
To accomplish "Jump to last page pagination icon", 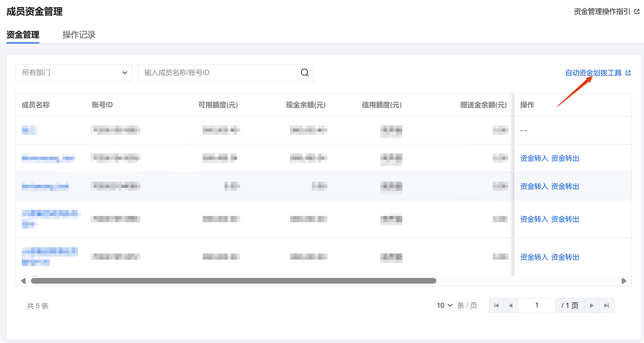I will pos(606,306).
